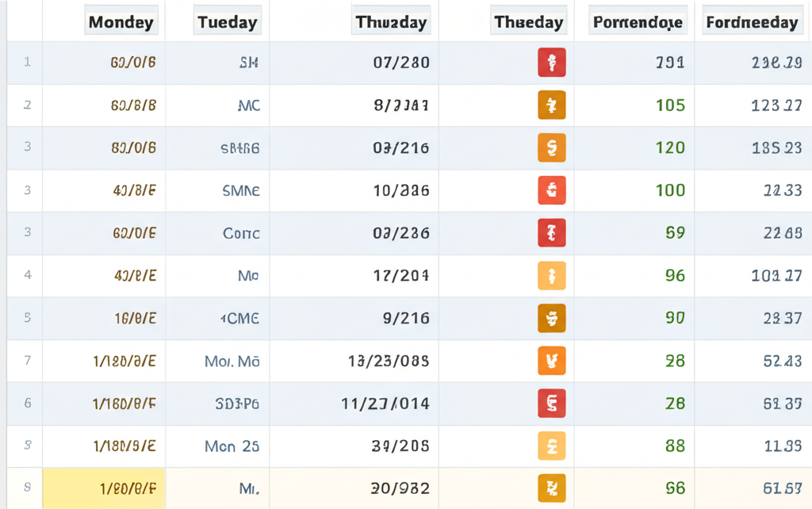Click the pale yellow icon beside value 96
This screenshot has width=812, height=509.
click(551, 276)
